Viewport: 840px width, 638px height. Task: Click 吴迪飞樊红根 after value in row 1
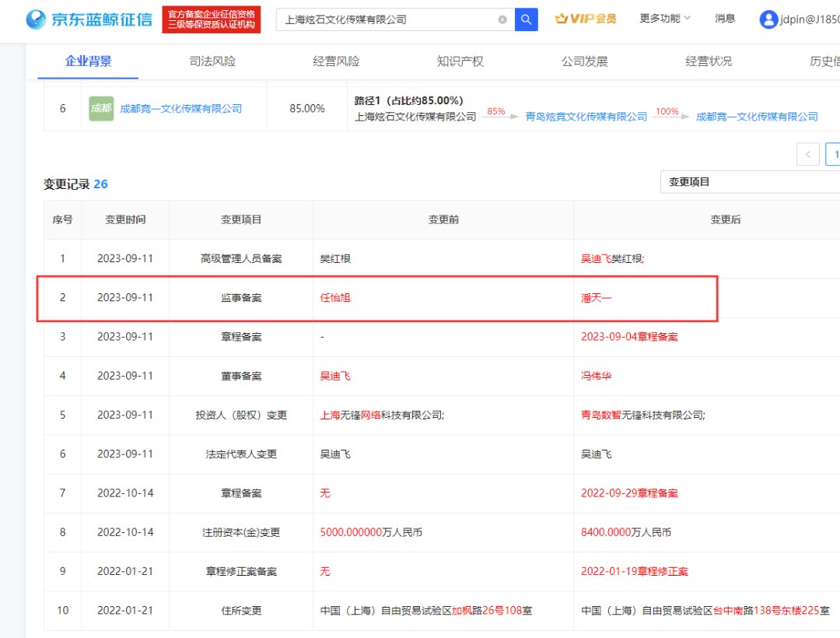(612, 259)
